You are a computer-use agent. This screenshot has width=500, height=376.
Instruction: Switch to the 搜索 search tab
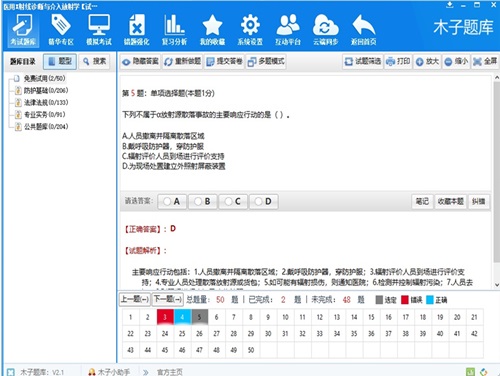pyautogui.click(x=94, y=61)
